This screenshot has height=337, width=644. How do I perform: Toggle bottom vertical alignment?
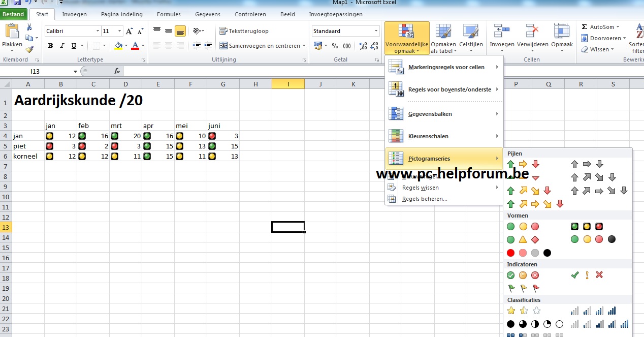click(x=180, y=31)
